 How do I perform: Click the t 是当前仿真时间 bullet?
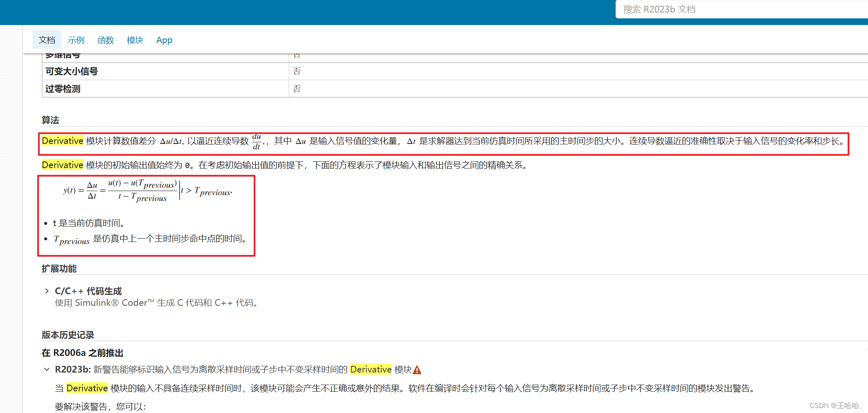(89, 223)
